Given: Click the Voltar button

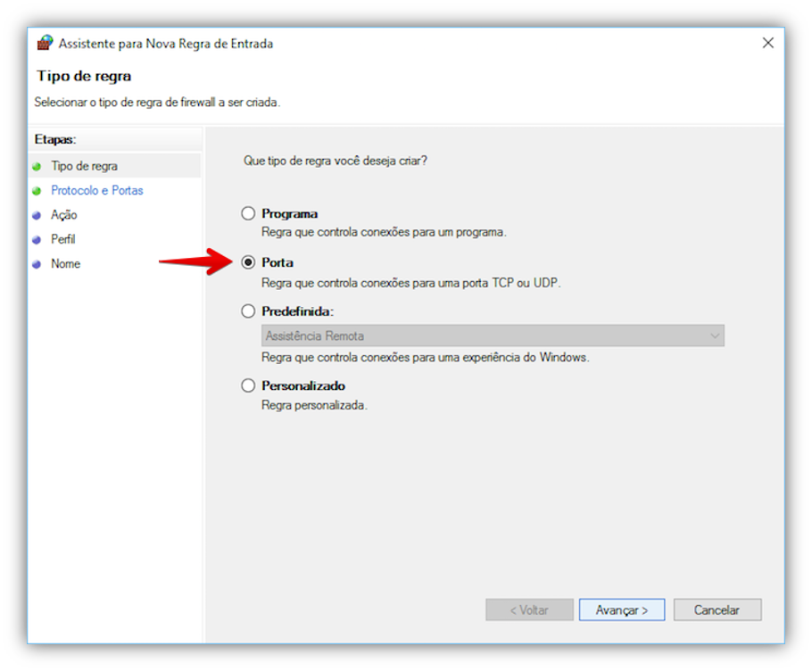Looking at the screenshot, I should [x=528, y=610].
